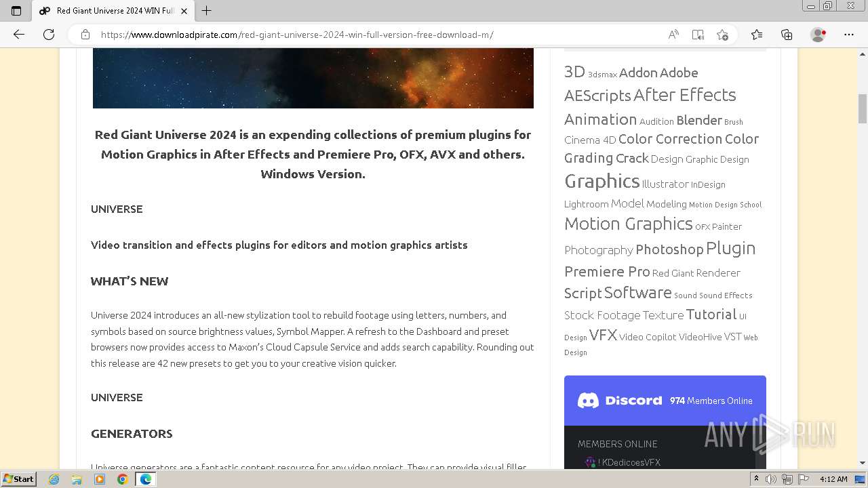Click the Red Giant space banner image
The height and width of the screenshot is (488, 868).
313,78
